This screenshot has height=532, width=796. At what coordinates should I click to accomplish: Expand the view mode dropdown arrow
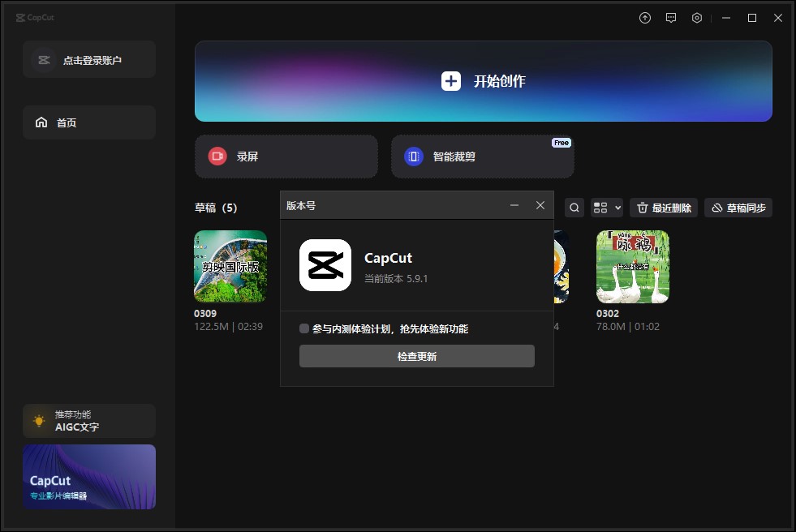(x=617, y=208)
